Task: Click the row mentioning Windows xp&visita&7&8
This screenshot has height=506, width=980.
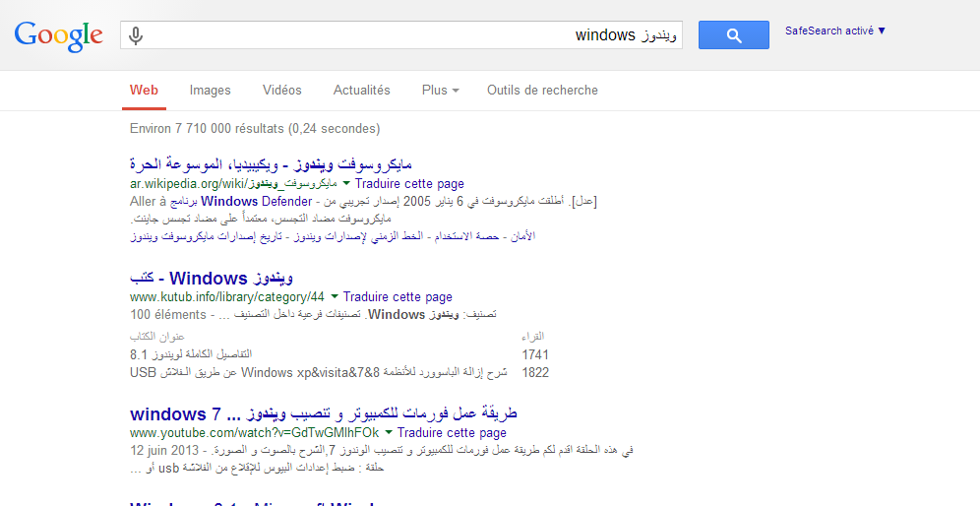Action: click(x=319, y=373)
